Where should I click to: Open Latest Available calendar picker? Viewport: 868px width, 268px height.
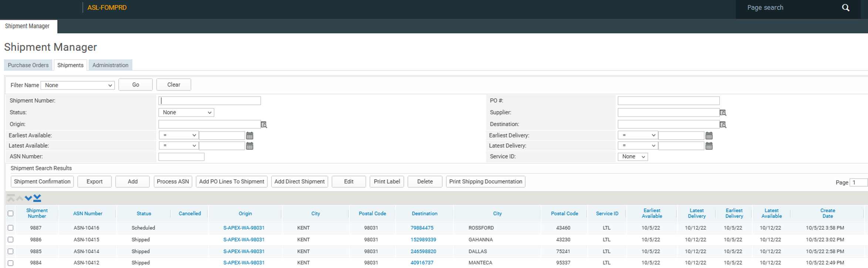pos(250,146)
